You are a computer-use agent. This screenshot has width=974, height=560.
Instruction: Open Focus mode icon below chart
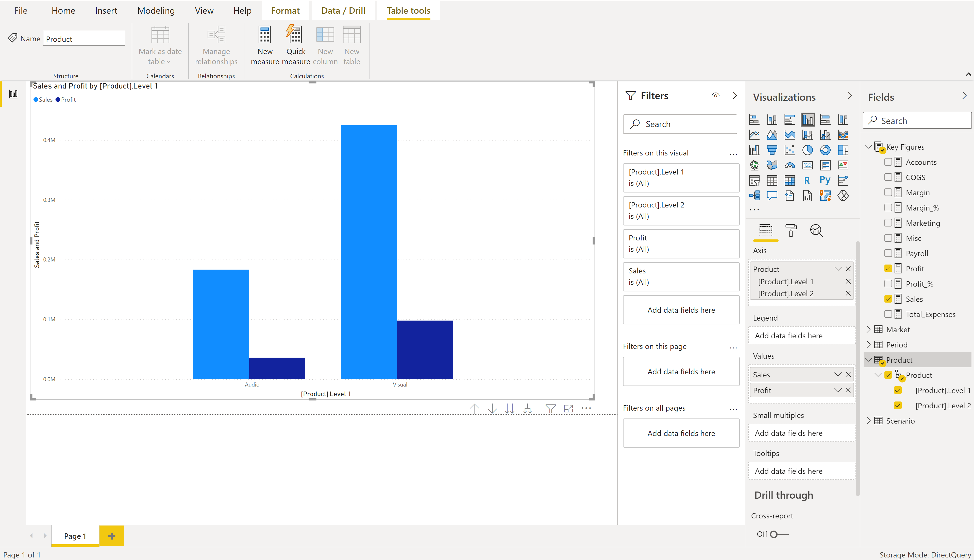click(568, 409)
